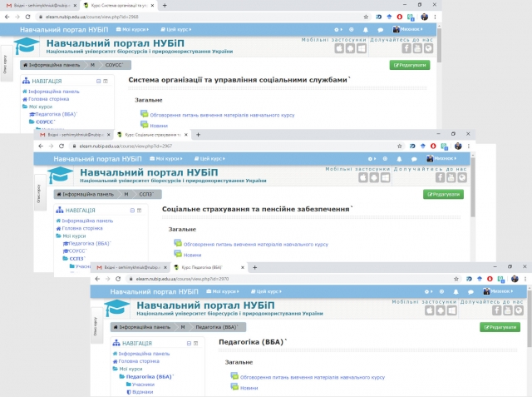Click ССПЗ breadcrumb in middle window
This screenshot has width=532, height=397.
pyautogui.click(x=146, y=194)
